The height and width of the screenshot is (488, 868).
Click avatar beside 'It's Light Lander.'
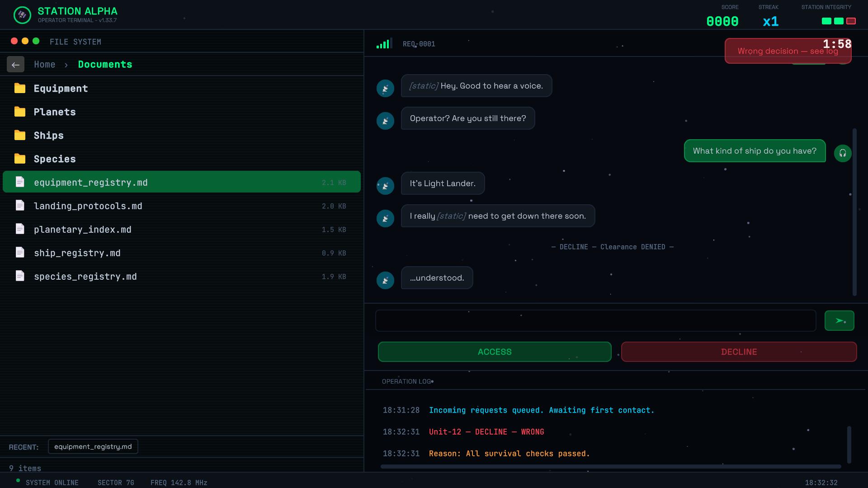[x=385, y=186]
